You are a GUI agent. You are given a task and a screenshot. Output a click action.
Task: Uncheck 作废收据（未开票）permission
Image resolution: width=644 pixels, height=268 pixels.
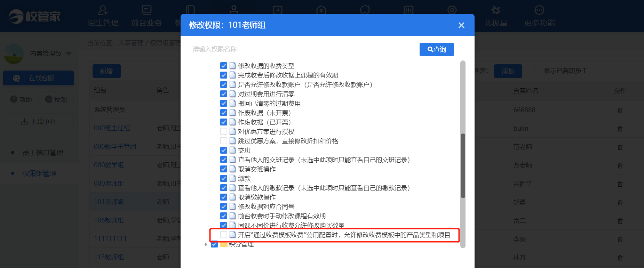click(224, 113)
